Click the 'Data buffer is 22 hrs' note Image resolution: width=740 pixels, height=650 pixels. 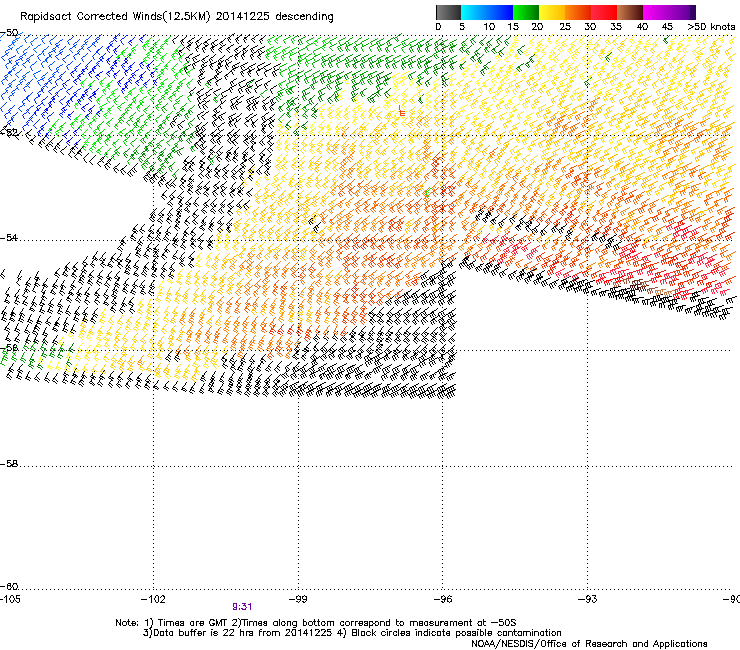coord(352,633)
